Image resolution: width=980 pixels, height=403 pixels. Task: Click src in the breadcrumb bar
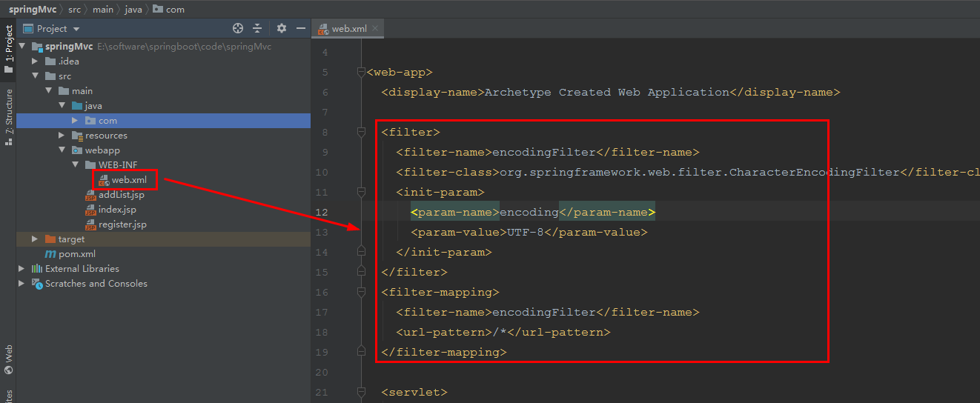(75, 10)
